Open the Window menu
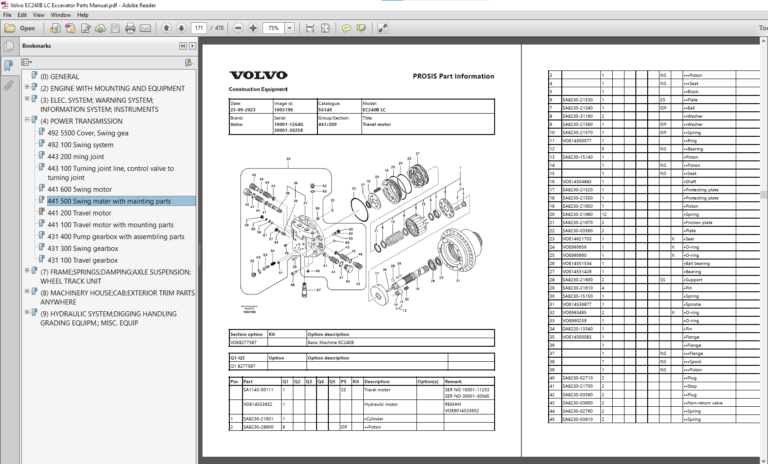The height and width of the screenshot is (464, 768). (x=61, y=15)
